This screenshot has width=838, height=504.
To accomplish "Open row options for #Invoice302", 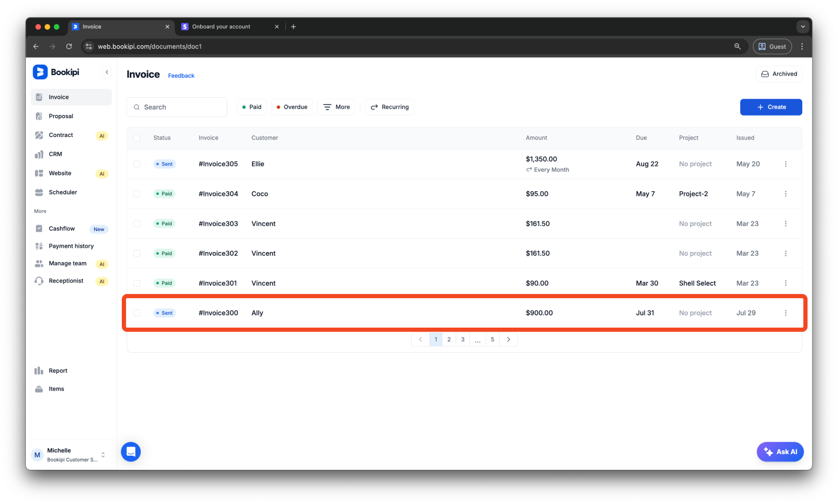I will [785, 253].
